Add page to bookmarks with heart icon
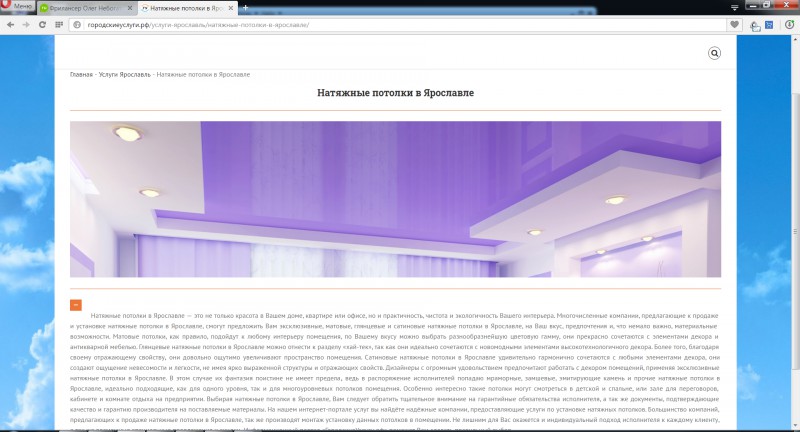 pyautogui.click(x=734, y=24)
